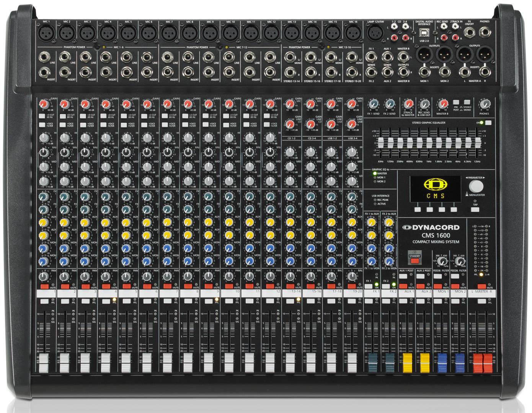Engage the AUX 2 POST button

click(x=420, y=276)
